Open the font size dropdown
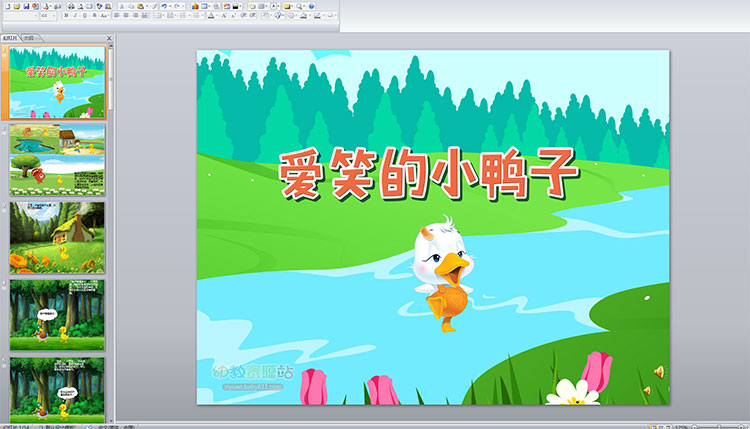This screenshot has width=750, height=429. [54, 16]
